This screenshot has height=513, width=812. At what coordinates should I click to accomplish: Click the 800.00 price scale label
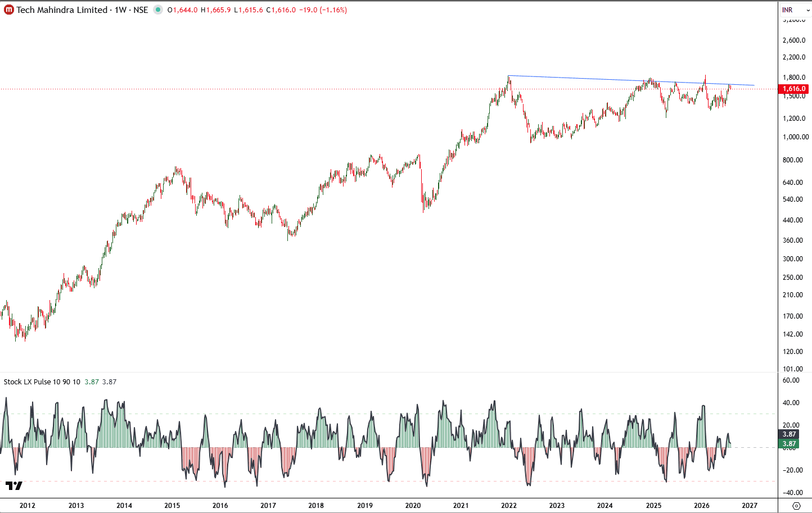pos(793,160)
